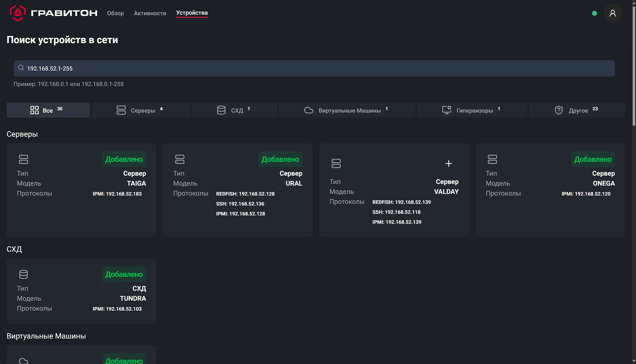Click the database icon on TUNDRA card
Viewport: 636px width, 364px height.
[x=24, y=274]
